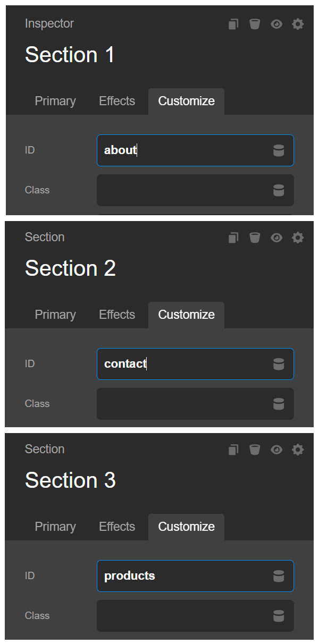This screenshot has height=644, width=319.
Task: Select the Customize tab in Section 3
Action: (186, 527)
